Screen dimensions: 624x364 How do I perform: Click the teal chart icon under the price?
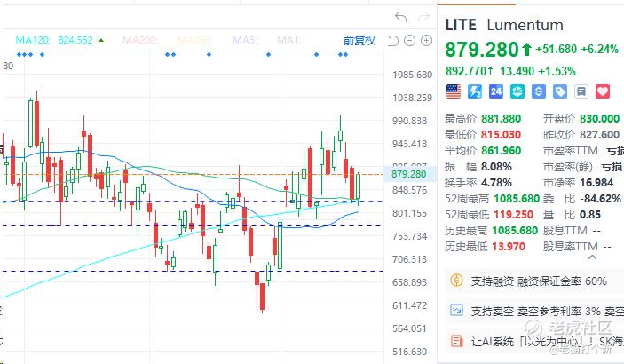[x=517, y=91]
